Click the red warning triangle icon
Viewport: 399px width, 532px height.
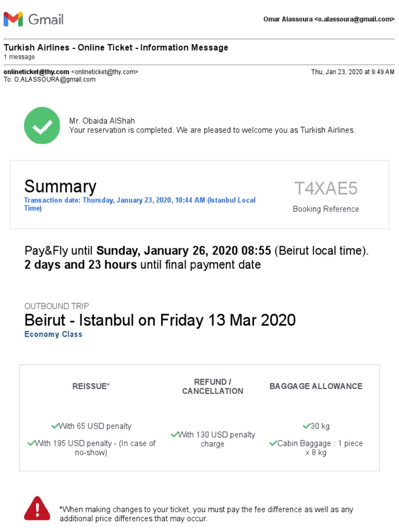click(37, 508)
